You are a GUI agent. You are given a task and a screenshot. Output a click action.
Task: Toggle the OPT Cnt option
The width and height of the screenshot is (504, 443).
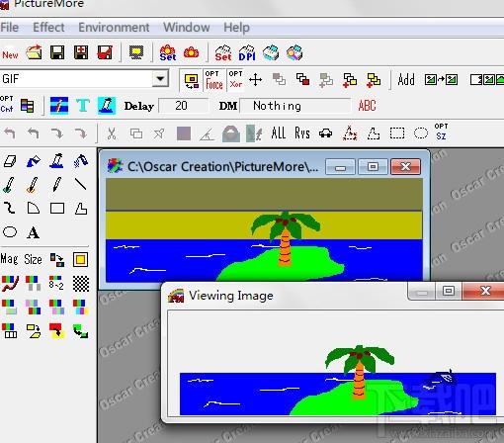pos(7,104)
